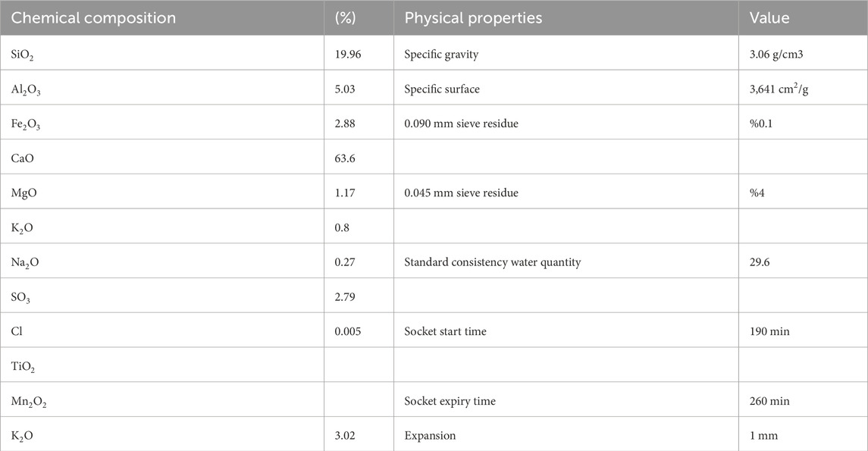Select the "Specific surface" property cell
The image size is (868, 451).
pos(442,89)
